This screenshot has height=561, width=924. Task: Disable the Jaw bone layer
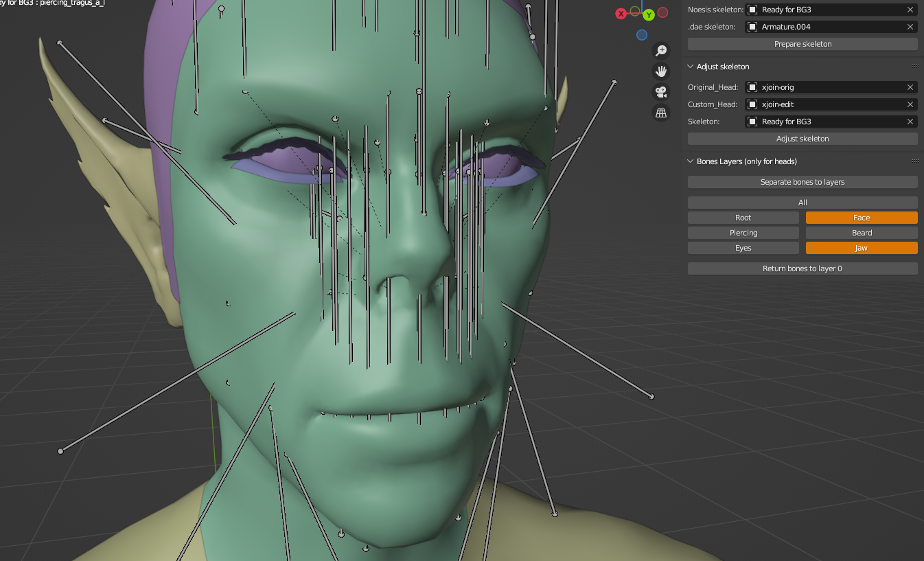click(862, 248)
